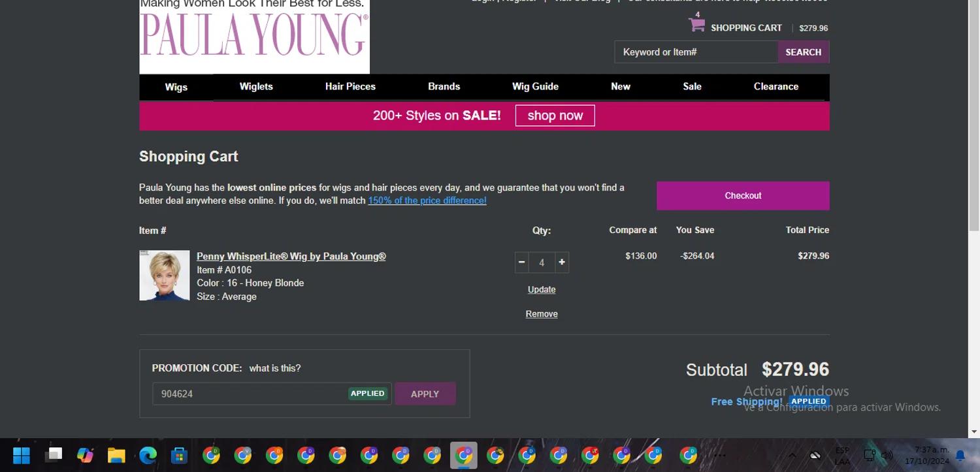Remove the Penny wig from cart
The image size is (980, 472).
coord(542,314)
